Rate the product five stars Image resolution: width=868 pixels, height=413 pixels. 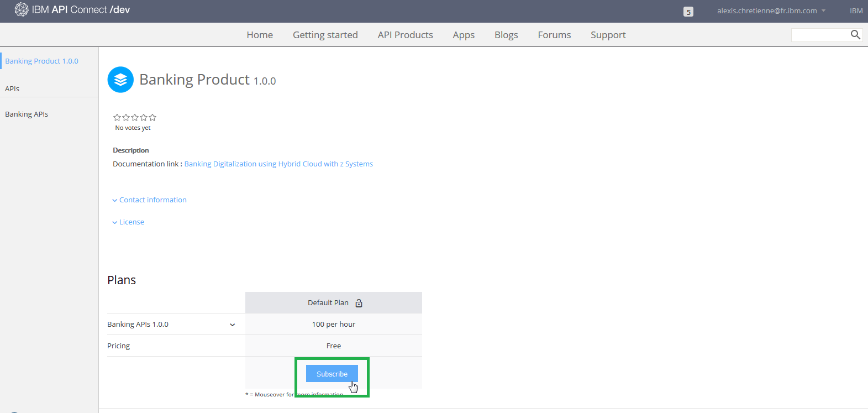[x=152, y=117]
